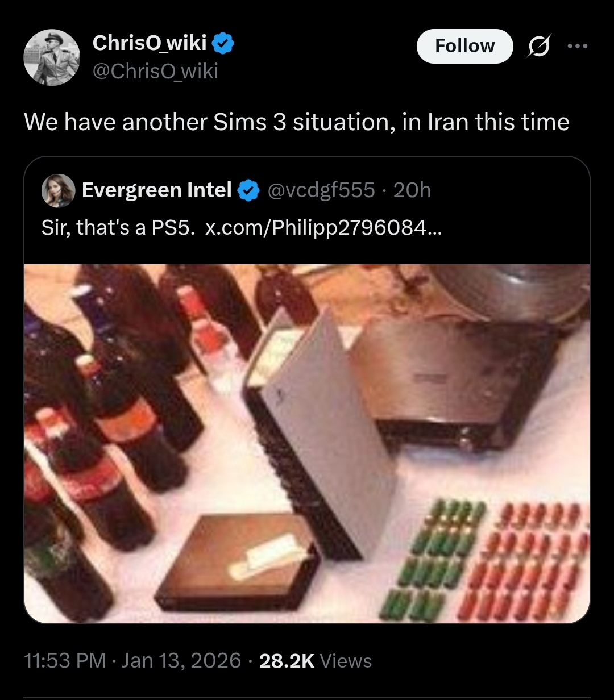Screen dimensions: 614x700
Task: Open the x.com/Philipp2796084 link
Action: click(322, 228)
